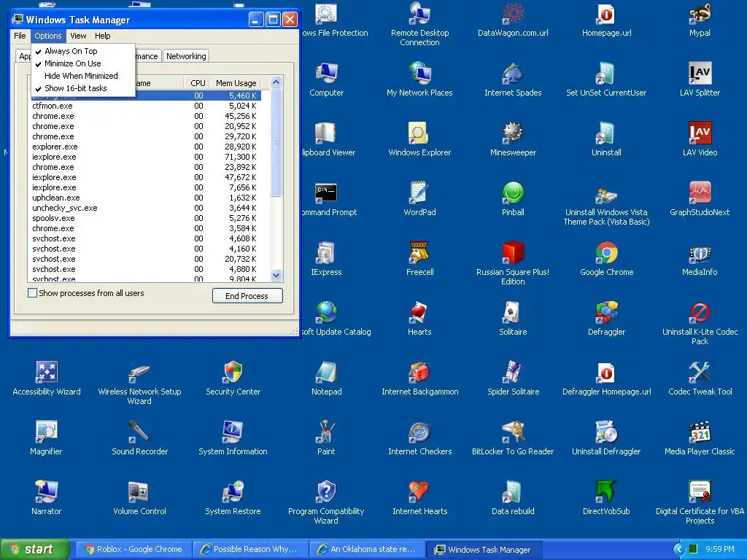Click the Task Manager tray CPU icon

693,549
